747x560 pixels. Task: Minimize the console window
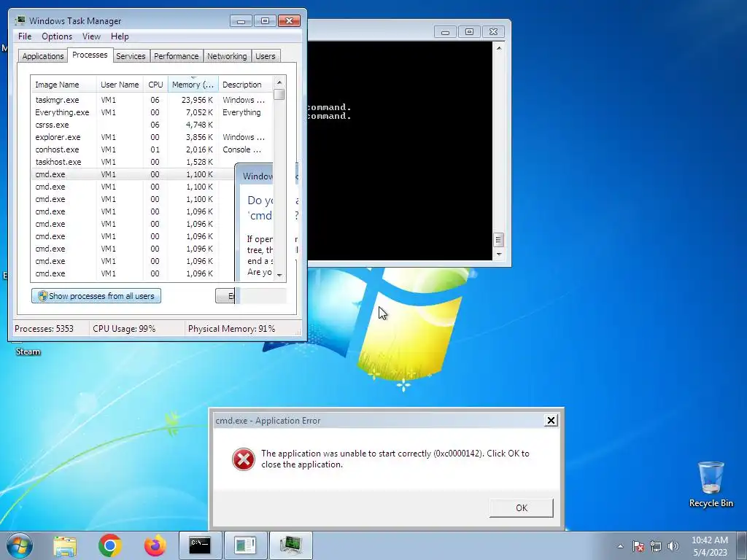point(445,32)
